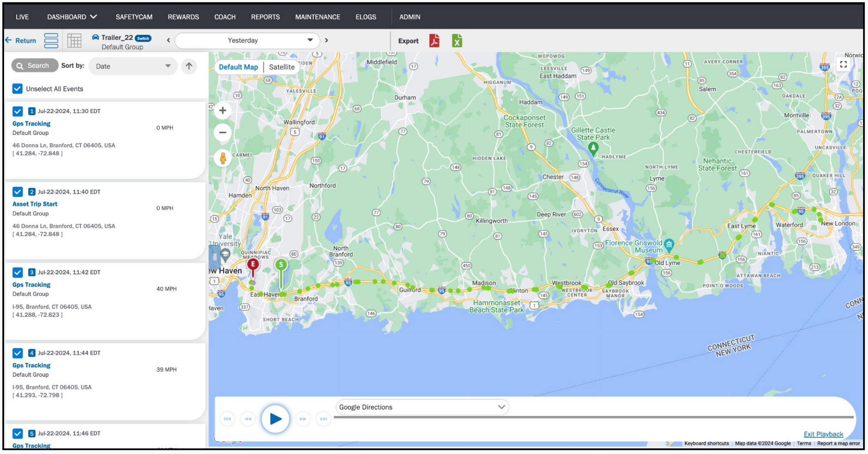Image resolution: width=868 pixels, height=454 pixels.
Task: Click Exit Playback link
Action: 823,434
